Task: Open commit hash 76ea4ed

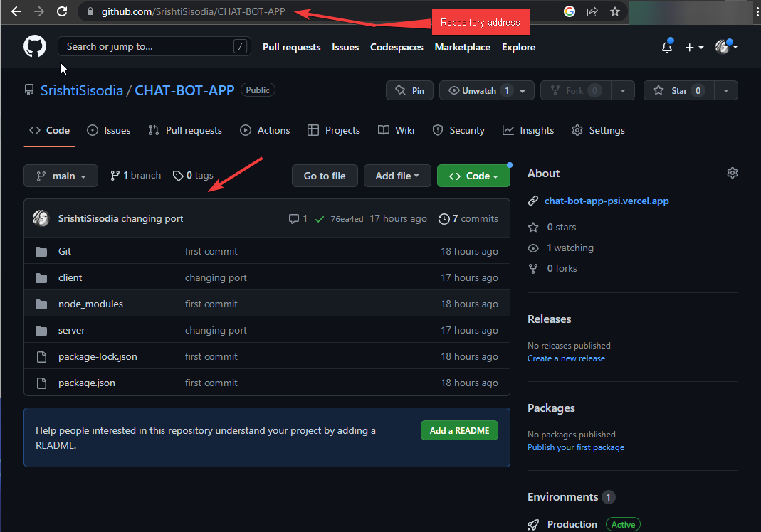Action: (x=347, y=219)
